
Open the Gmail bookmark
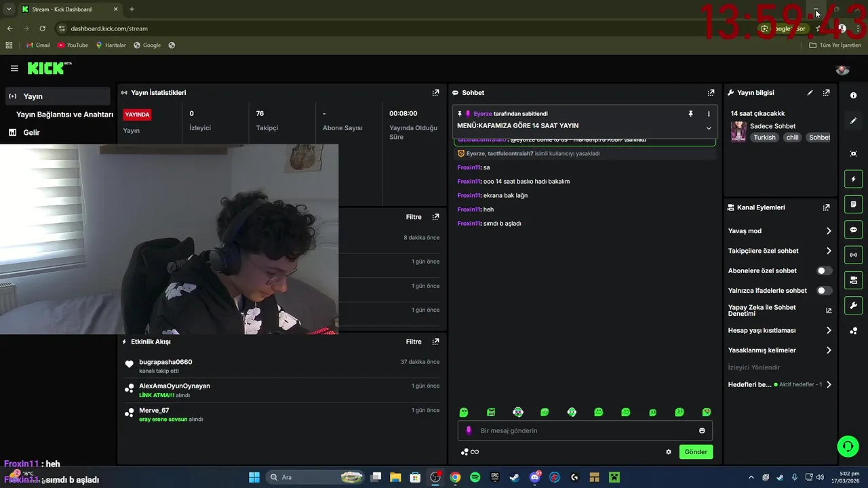coord(38,45)
